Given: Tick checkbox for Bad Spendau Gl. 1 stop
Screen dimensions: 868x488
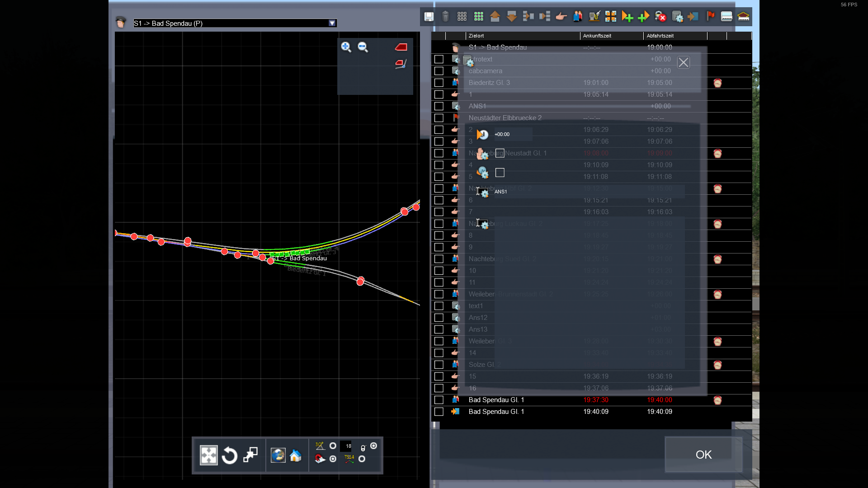Looking at the screenshot, I should pyautogui.click(x=439, y=400).
